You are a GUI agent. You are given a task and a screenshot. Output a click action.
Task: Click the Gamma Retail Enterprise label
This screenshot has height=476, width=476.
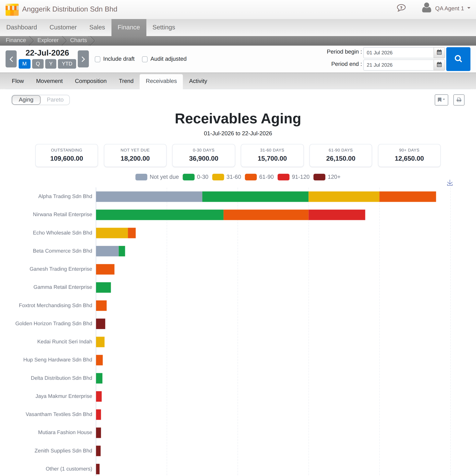(63, 287)
